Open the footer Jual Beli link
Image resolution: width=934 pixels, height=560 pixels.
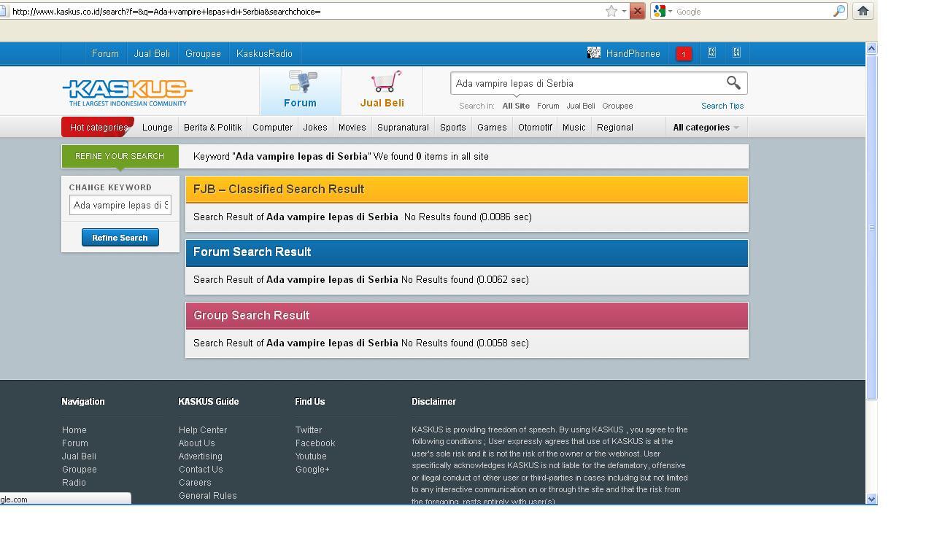tap(79, 456)
